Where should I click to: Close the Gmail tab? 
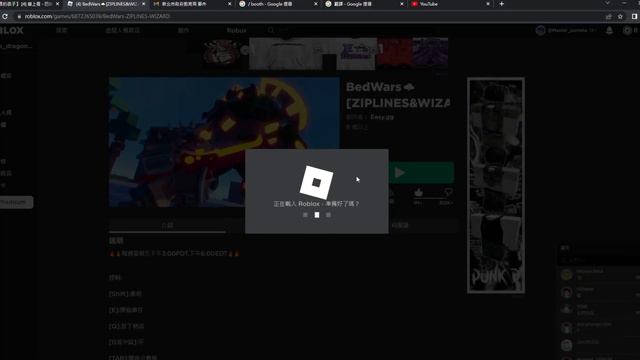[229, 4]
